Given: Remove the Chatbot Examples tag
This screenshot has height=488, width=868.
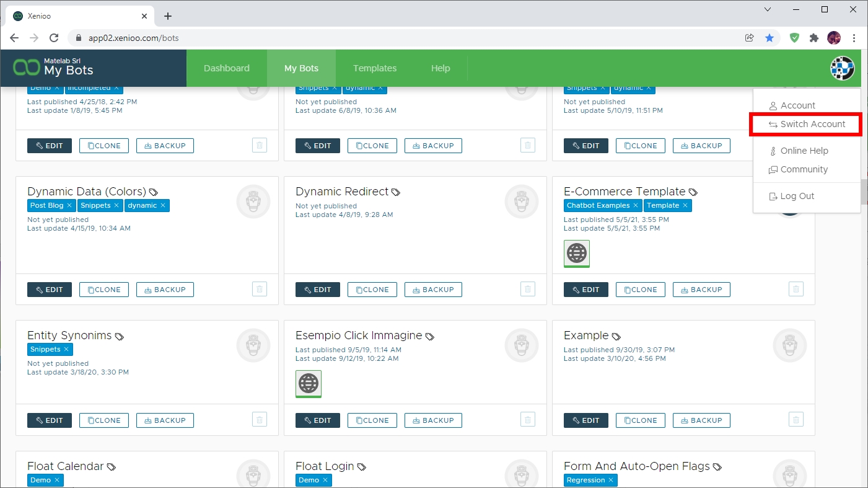Looking at the screenshot, I should tap(635, 205).
